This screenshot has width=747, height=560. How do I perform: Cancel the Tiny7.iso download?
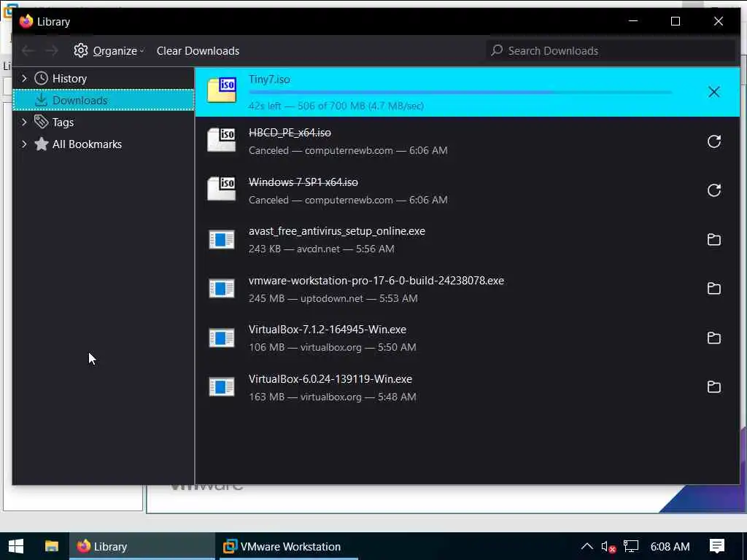pyautogui.click(x=713, y=92)
